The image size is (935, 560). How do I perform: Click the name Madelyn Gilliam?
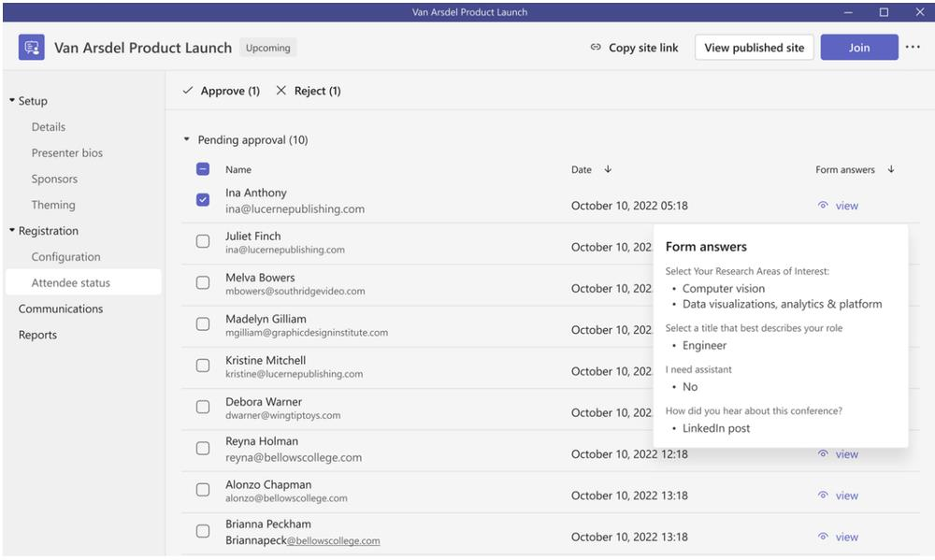tap(266, 319)
